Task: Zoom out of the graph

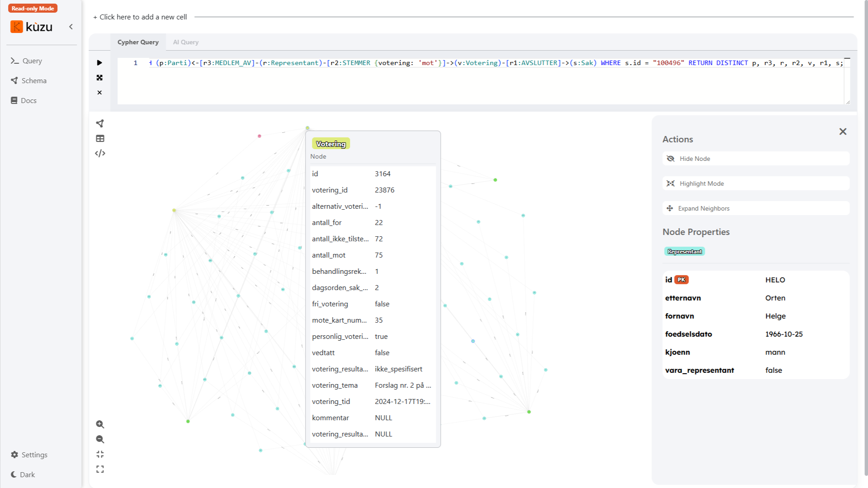Action: point(100,439)
